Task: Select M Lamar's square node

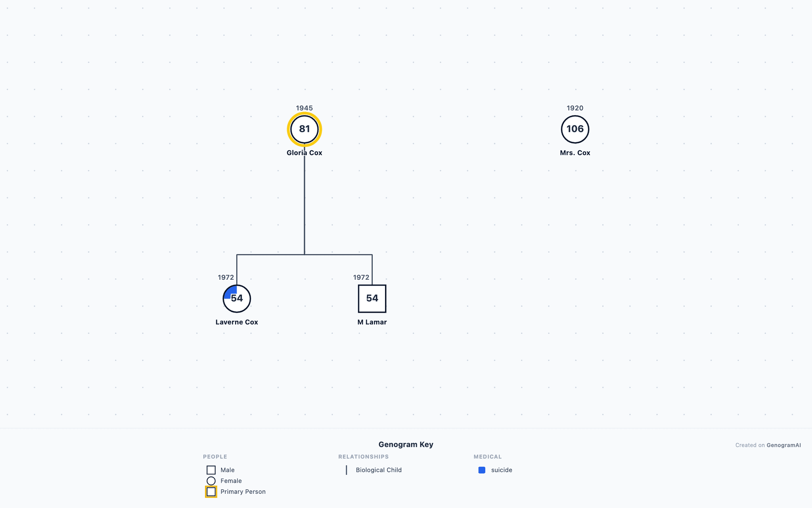Action: click(372, 298)
